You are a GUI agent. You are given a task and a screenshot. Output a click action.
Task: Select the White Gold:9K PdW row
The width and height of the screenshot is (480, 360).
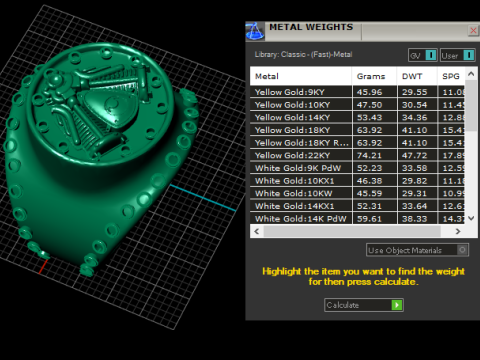[x=358, y=168]
